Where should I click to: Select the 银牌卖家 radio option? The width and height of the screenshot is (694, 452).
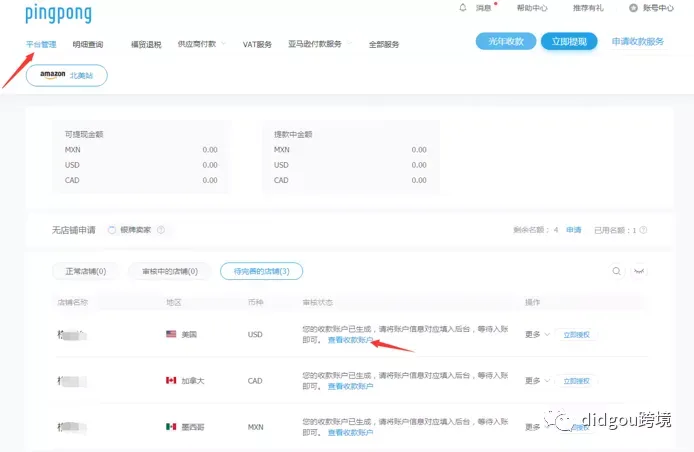112,230
